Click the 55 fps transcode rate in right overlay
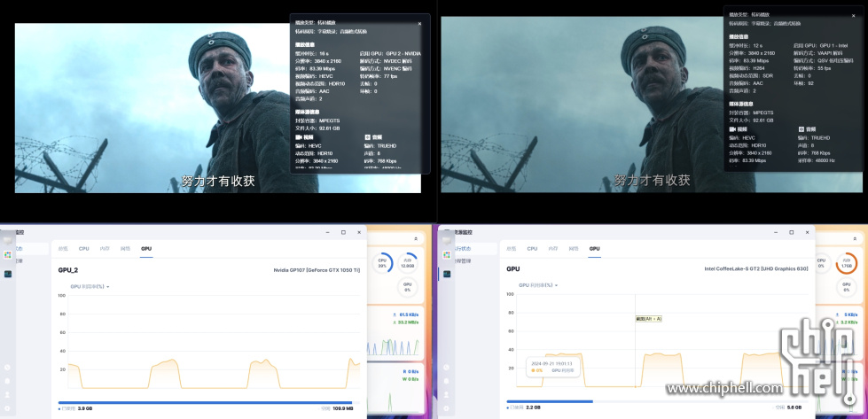Image resolution: width=868 pixels, height=419 pixels. [x=824, y=68]
